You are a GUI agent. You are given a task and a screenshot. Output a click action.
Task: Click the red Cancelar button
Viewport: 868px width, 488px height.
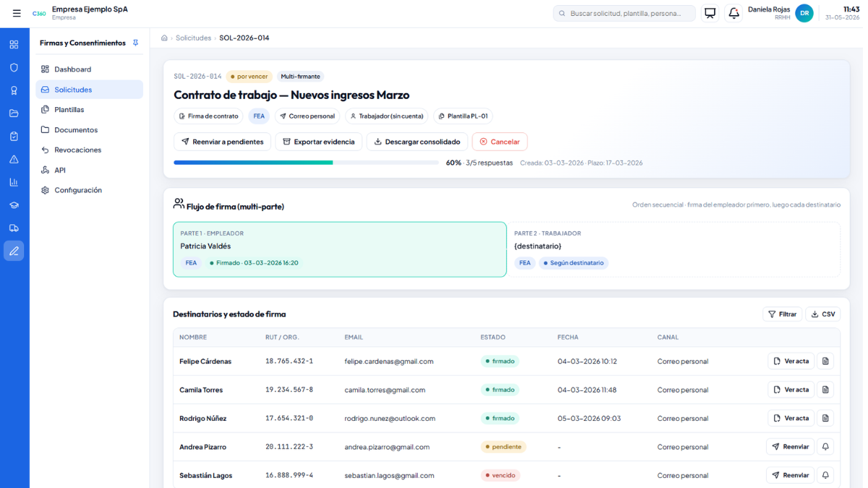500,142
